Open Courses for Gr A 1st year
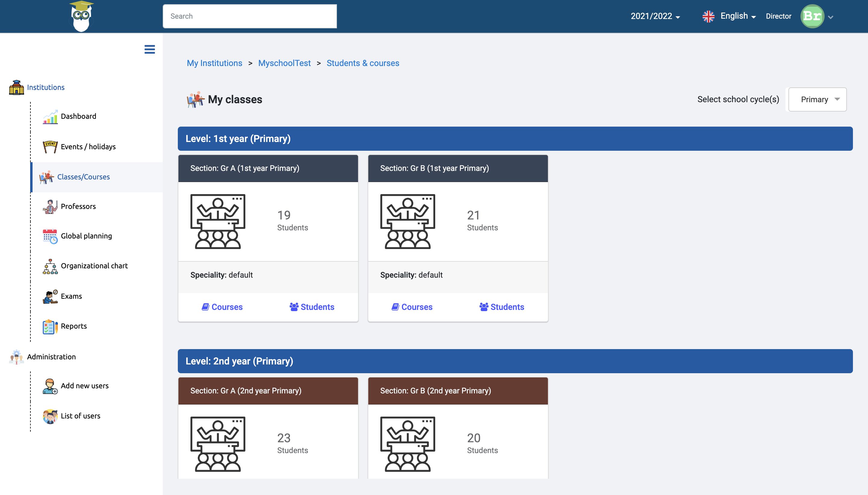Image resolution: width=868 pixels, height=495 pixels. click(222, 307)
